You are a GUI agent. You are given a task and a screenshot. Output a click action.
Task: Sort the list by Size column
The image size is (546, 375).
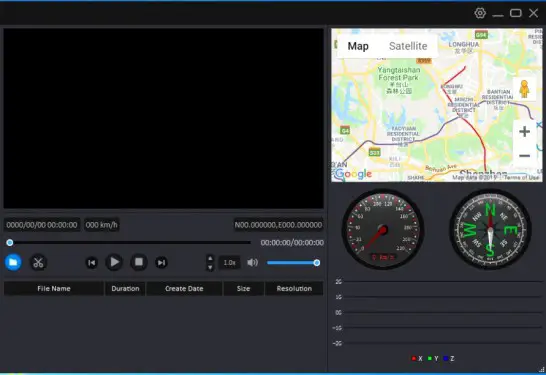click(243, 288)
